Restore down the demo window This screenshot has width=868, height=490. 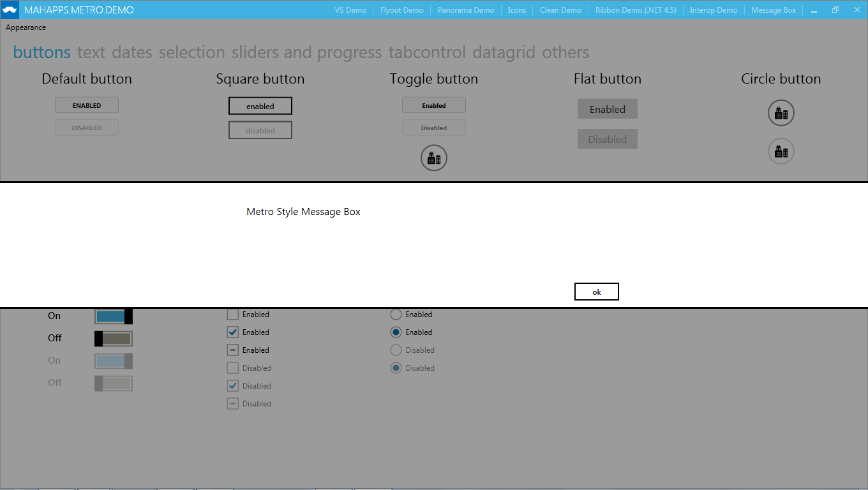(x=835, y=10)
